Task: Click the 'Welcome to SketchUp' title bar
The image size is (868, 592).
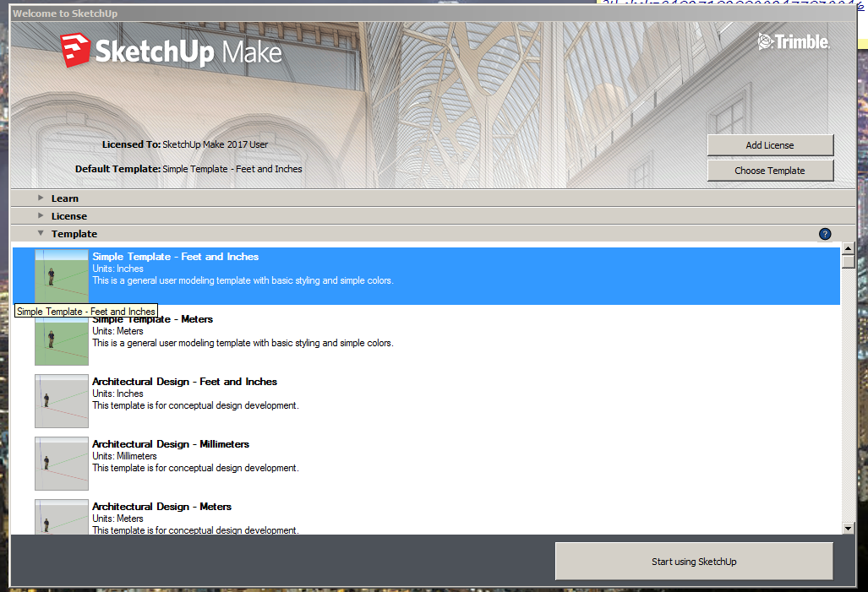Action: [x=433, y=14]
